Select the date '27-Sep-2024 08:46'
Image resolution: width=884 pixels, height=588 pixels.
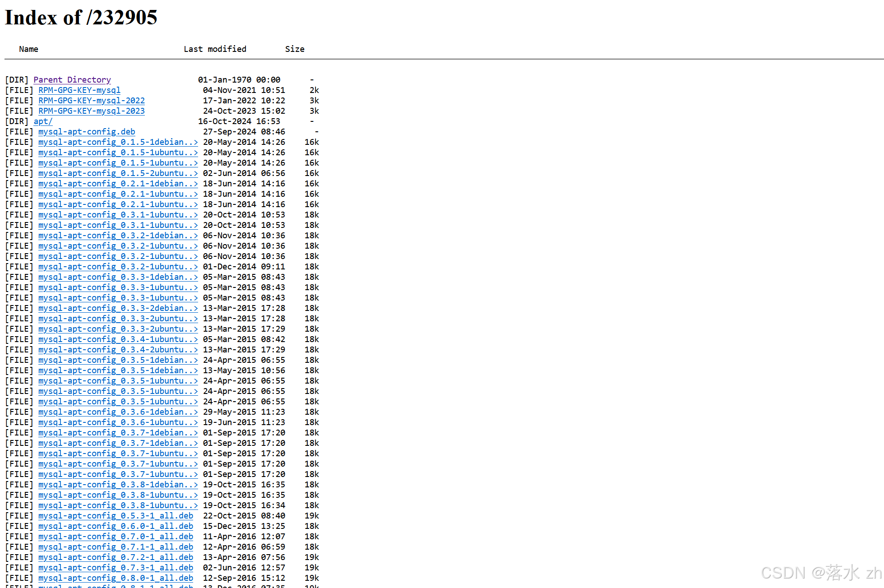point(244,132)
